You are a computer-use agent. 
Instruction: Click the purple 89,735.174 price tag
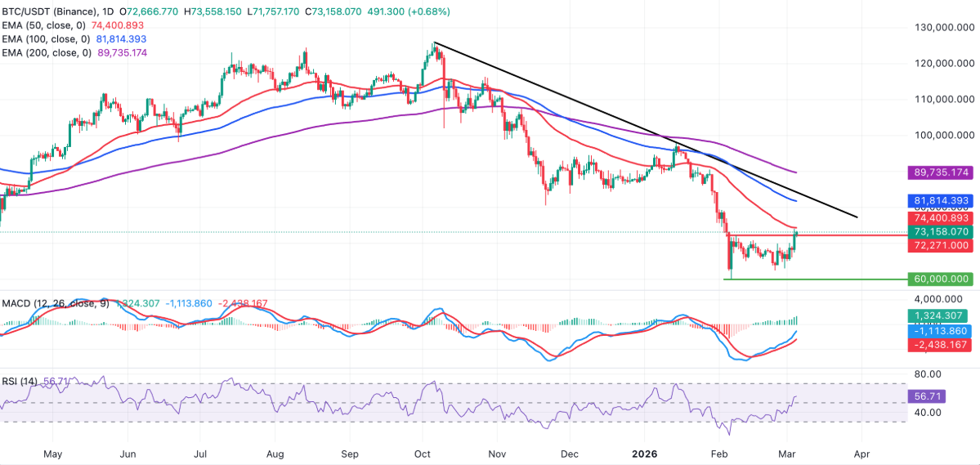(x=938, y=172)
